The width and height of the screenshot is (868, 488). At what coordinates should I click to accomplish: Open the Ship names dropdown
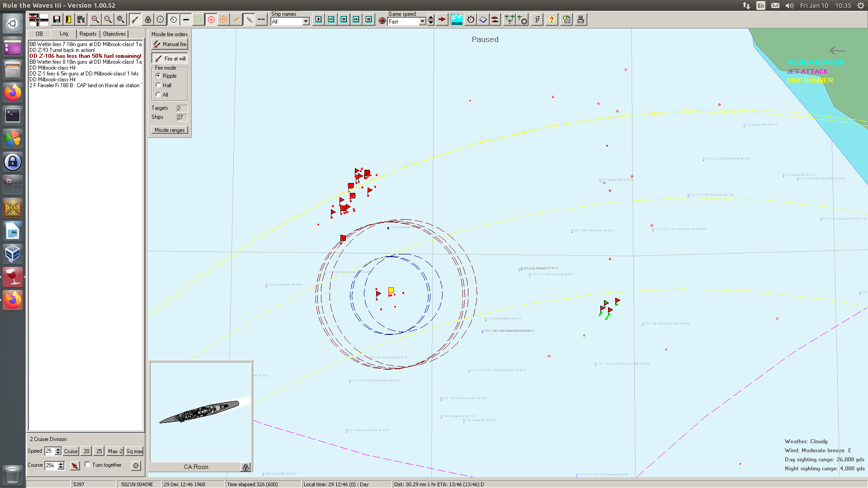(x=306, y=22)
